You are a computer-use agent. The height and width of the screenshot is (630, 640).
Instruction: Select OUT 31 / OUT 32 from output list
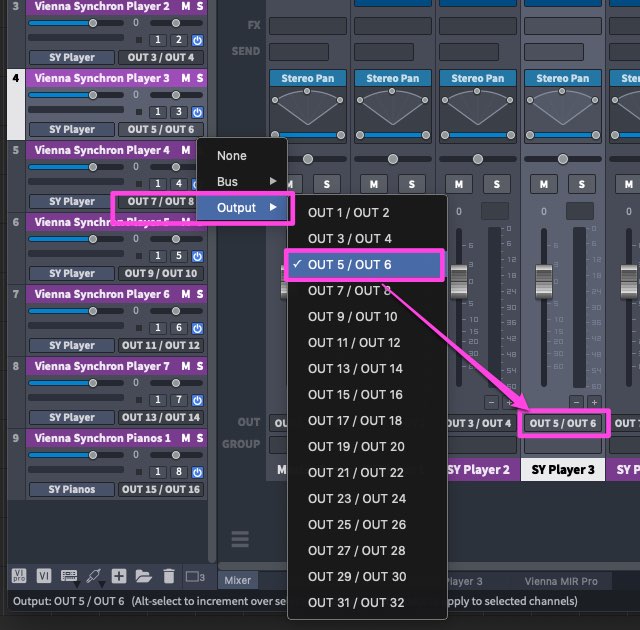[x=367, y=603]
